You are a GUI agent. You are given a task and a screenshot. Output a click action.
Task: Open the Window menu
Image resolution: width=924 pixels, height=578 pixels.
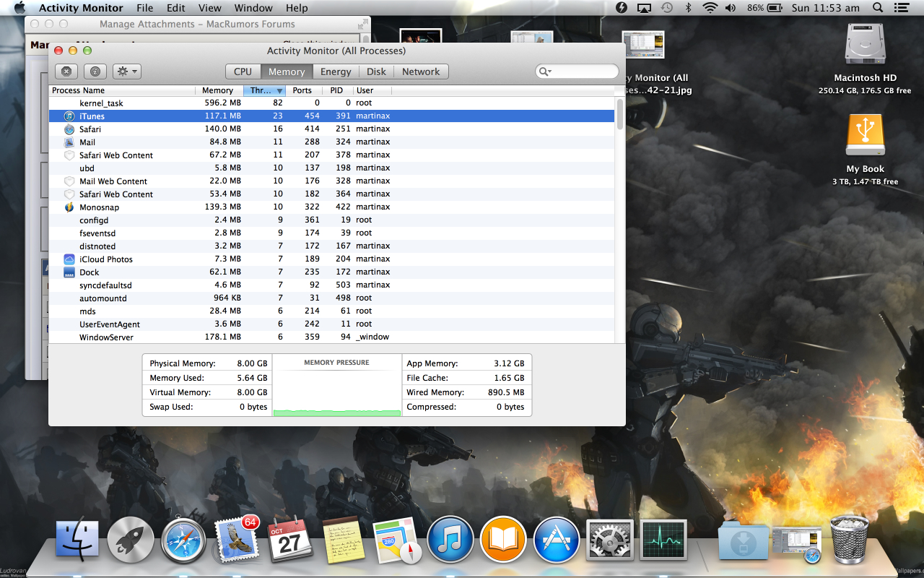pyautogui.click(x=253, y=8)
